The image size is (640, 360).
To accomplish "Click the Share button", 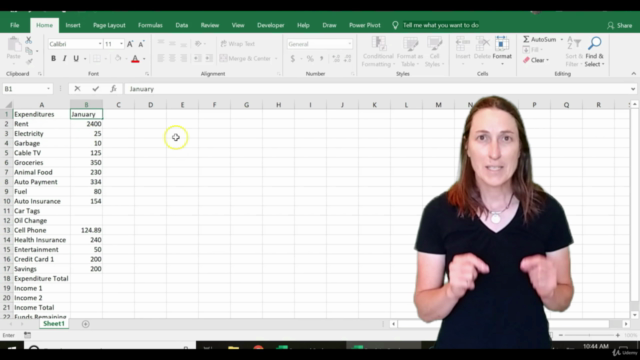I will 620,25.
